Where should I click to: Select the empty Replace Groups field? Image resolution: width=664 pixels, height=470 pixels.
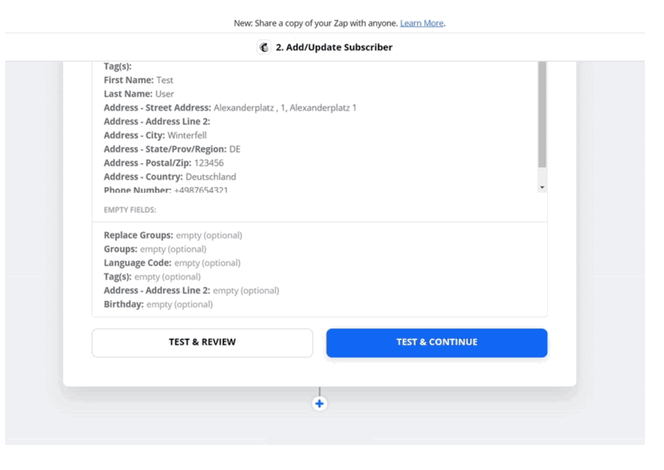tap(173, 235)
